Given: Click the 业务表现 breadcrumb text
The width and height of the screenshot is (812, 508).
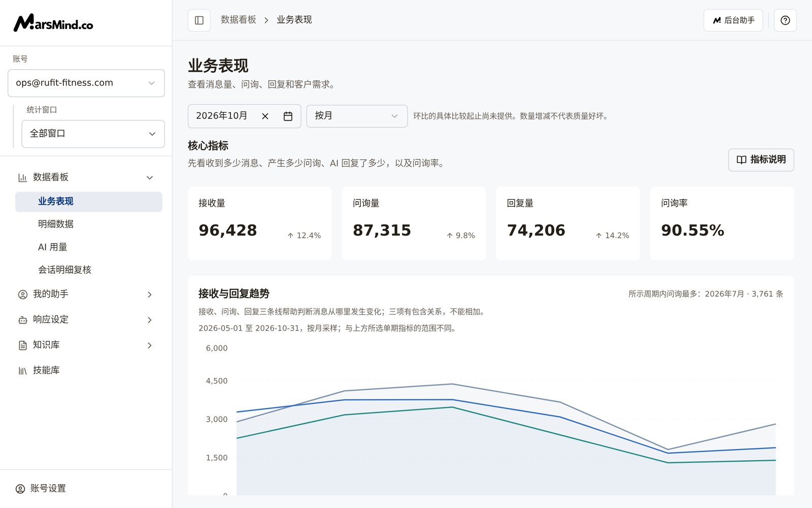Looking at the screenshot, I should pos(294,20).
